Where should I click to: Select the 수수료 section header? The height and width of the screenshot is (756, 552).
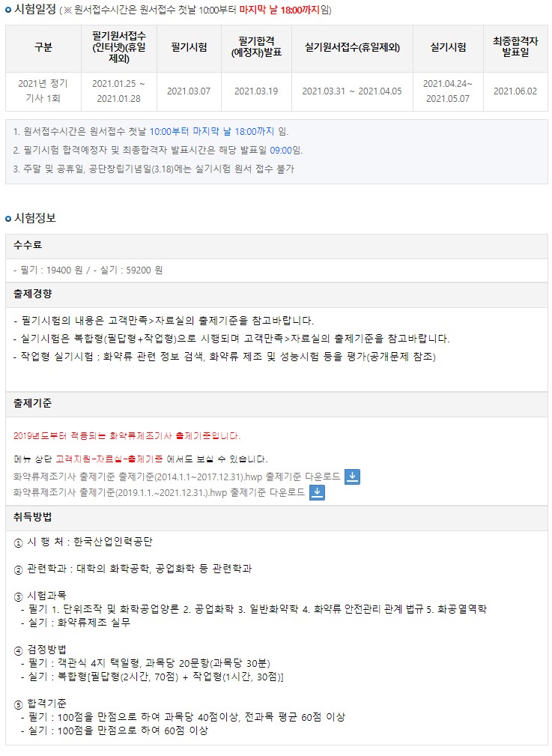(28, 245)
